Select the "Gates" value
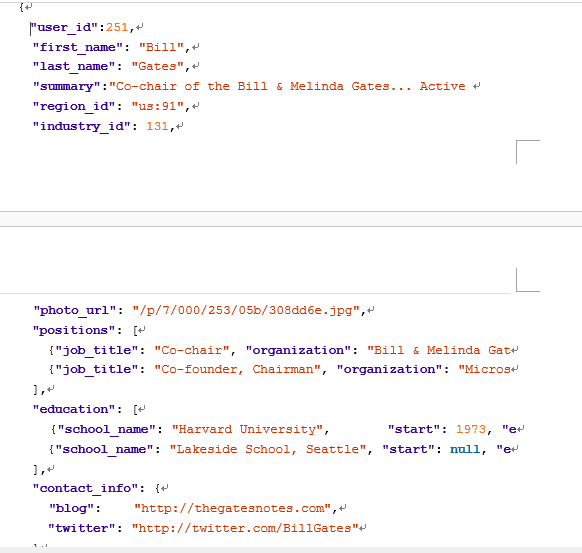The height and width of the screenshot is (553, 582). click(158, 66)
